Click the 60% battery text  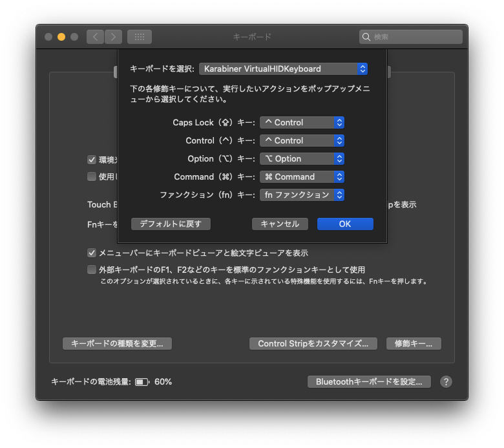click(x=163, y=382)
